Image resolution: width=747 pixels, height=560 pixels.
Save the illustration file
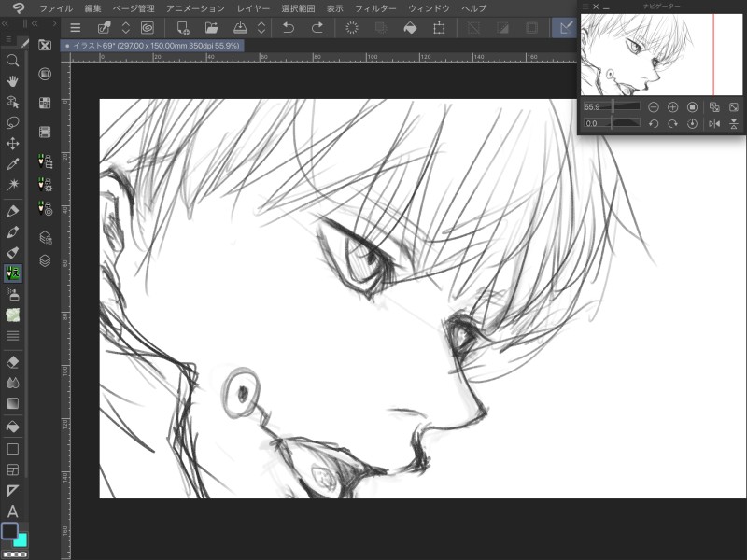(240, 28)
